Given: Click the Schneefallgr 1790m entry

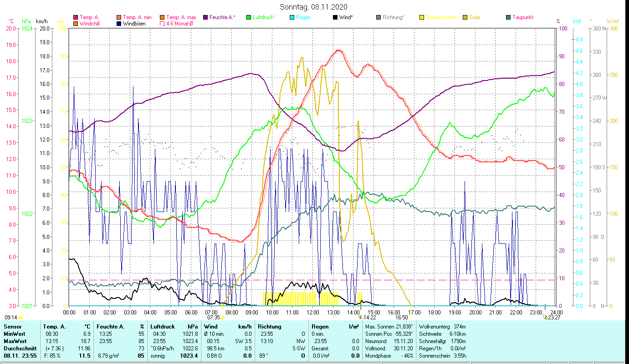Looking at the screenshot, I should coord(442,341).
